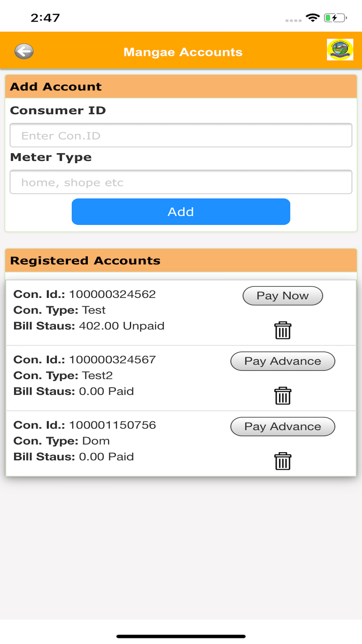Viewport: 362px width, 644px height.
Task: Delete account 100001150756 with trash icon
Action: click(282, 461)
